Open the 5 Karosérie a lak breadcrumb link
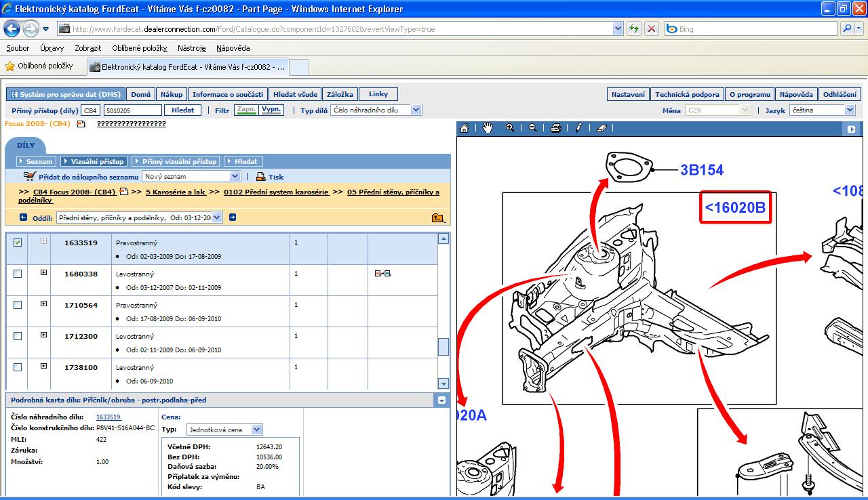The width and height of the screenshot is (868, 500). pyautogui.click(x=175, y=192)
